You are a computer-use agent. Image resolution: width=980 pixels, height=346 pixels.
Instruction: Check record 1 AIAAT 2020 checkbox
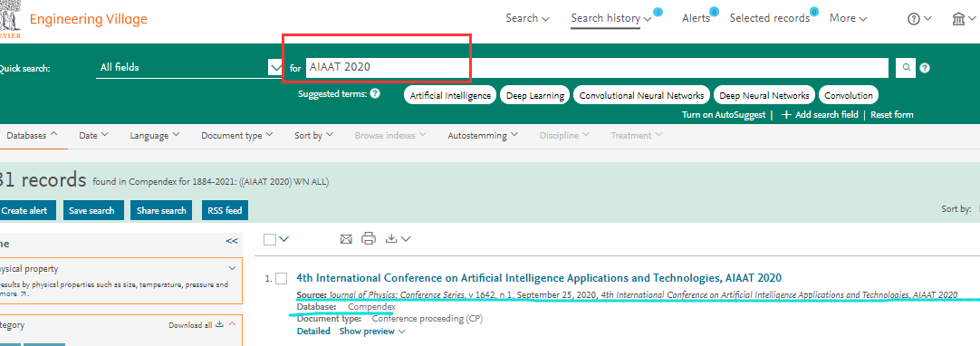click(282, 278)
